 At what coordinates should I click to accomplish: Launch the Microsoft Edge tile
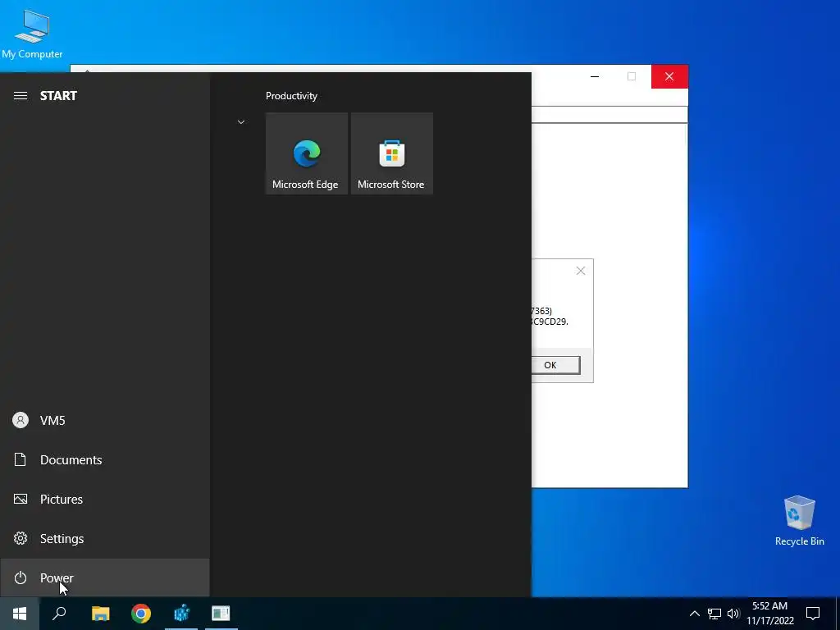point(307,153)
